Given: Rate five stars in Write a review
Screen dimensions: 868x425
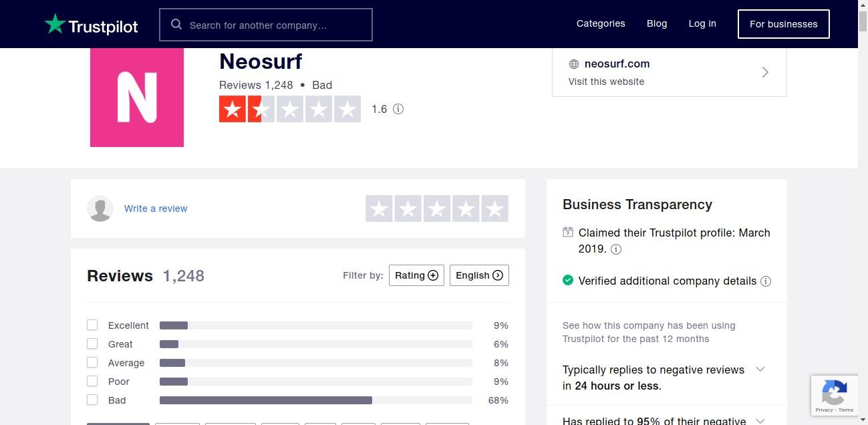Looking at the screenshot, I should 494,208.
